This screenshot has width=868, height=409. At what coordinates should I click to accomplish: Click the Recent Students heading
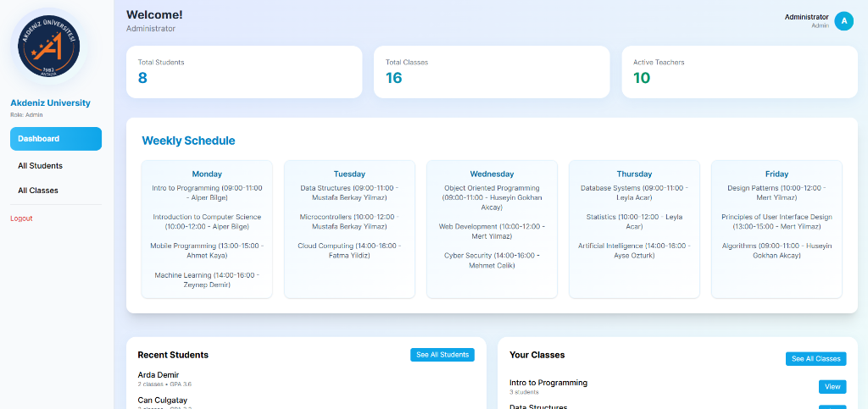173,355
